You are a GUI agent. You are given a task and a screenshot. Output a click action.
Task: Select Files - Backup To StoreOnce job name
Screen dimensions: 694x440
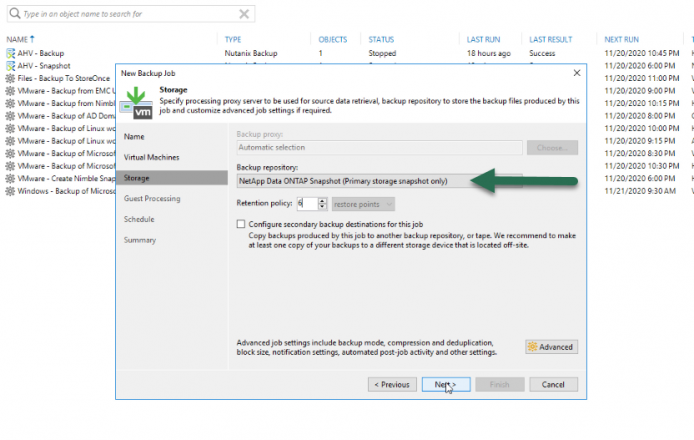tap(64, 78)
